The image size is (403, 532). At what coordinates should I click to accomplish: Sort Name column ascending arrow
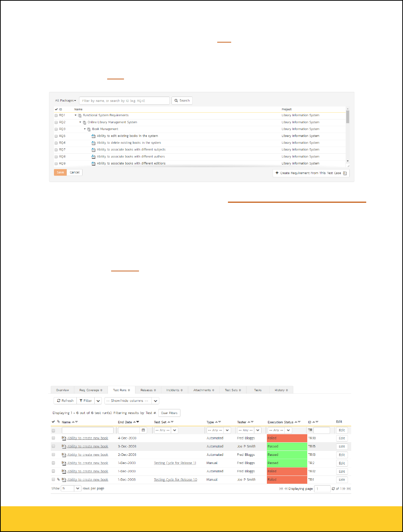click(x=73, y=422)
